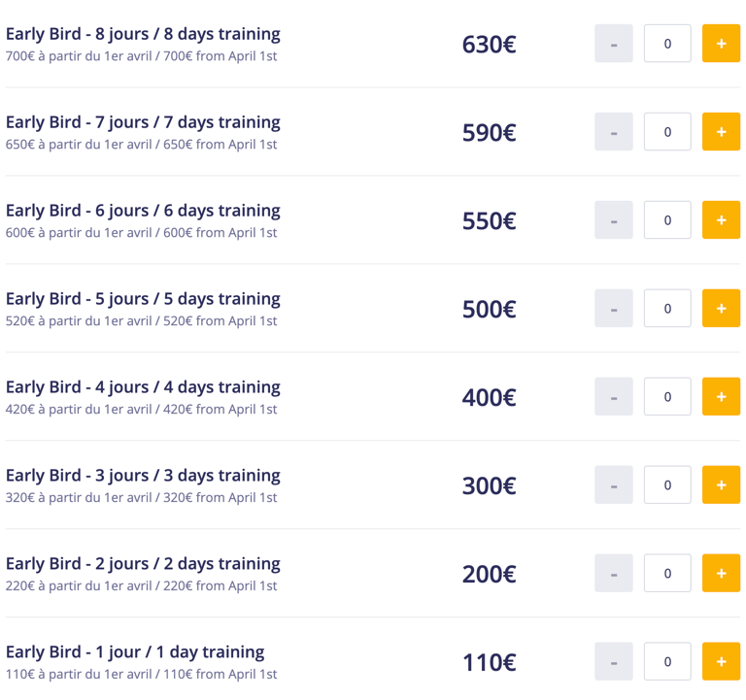746x700 pixels.
Task: Click quantity box for 3 days training
Action: pos(667,485)
